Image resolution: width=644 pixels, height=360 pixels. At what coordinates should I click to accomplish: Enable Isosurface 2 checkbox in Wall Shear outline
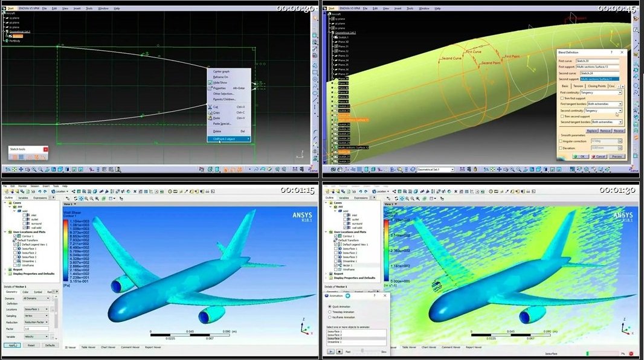[x=15, y=253]
